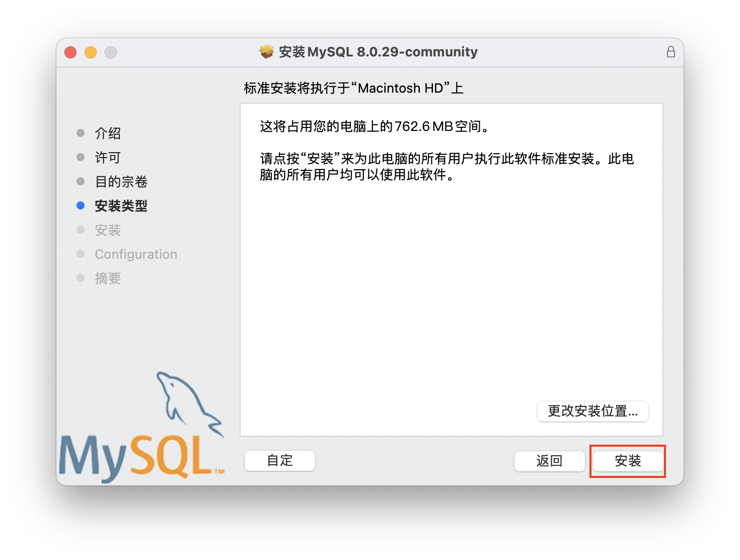Screen dimensions: 740x560
Task: Select the Configuration step in sidebar
Action: 136,254
